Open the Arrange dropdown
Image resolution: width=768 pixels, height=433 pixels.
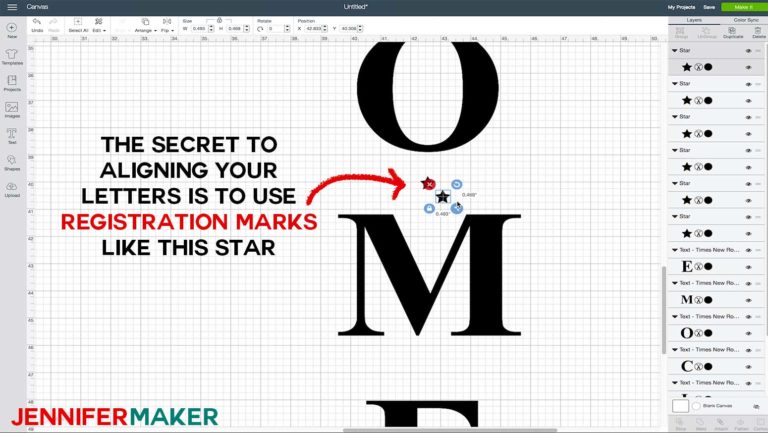(x=145, y=25)
